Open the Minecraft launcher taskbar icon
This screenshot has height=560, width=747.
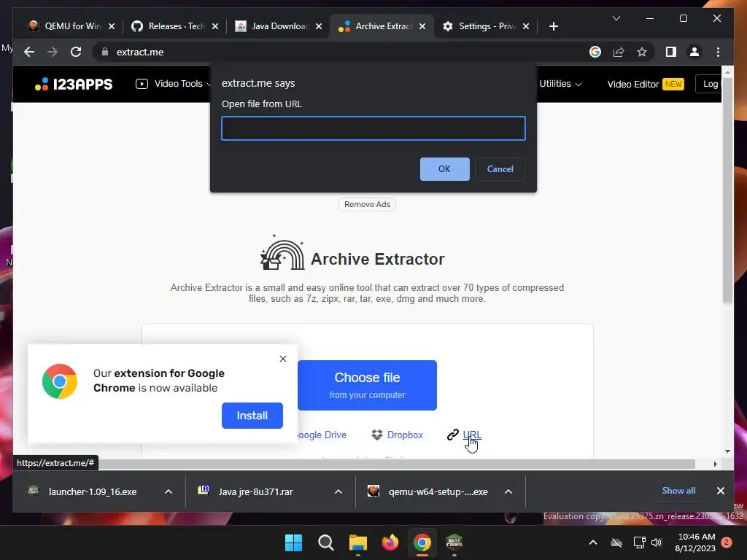pyautogui.click(x=454, y=542)
